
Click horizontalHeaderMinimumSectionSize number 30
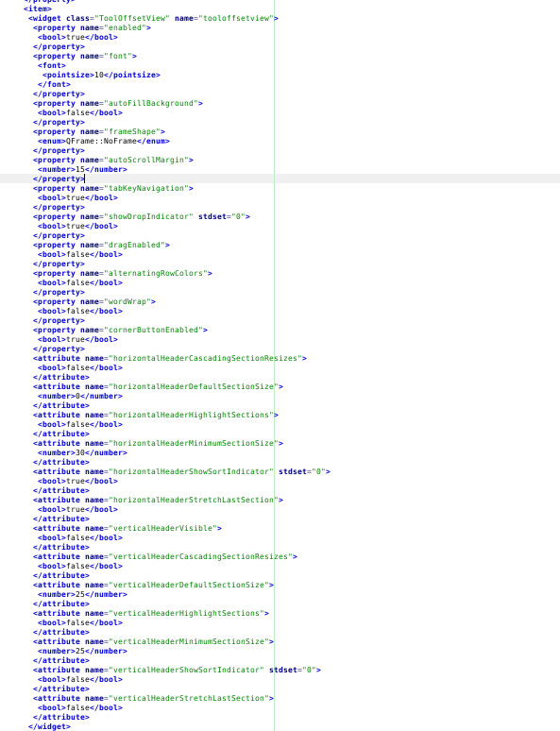80,452
